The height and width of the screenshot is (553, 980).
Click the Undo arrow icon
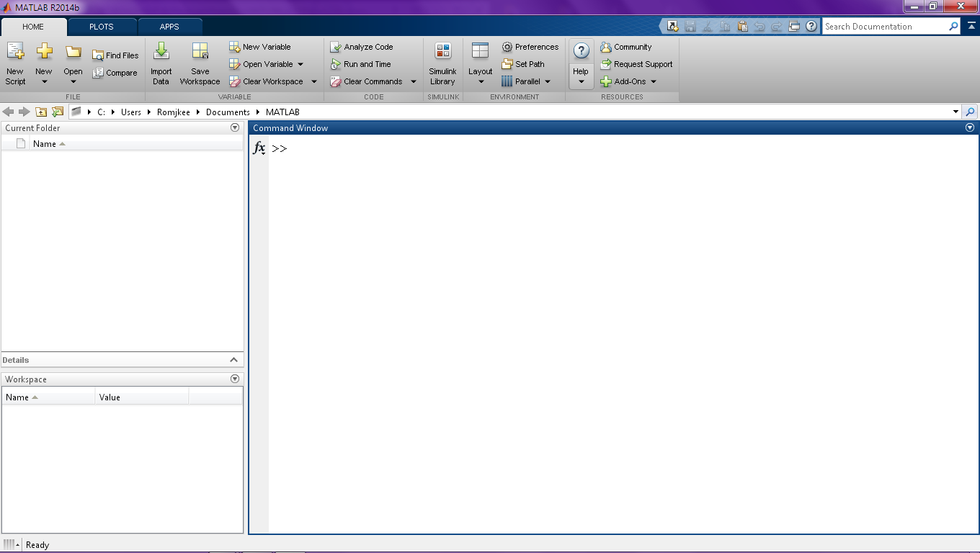click(759, 27)
